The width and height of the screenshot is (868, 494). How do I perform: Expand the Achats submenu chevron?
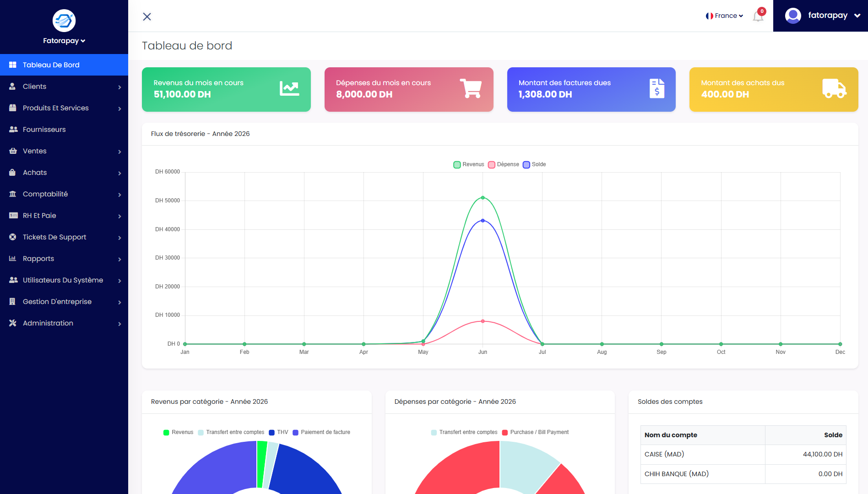[119, 173]
